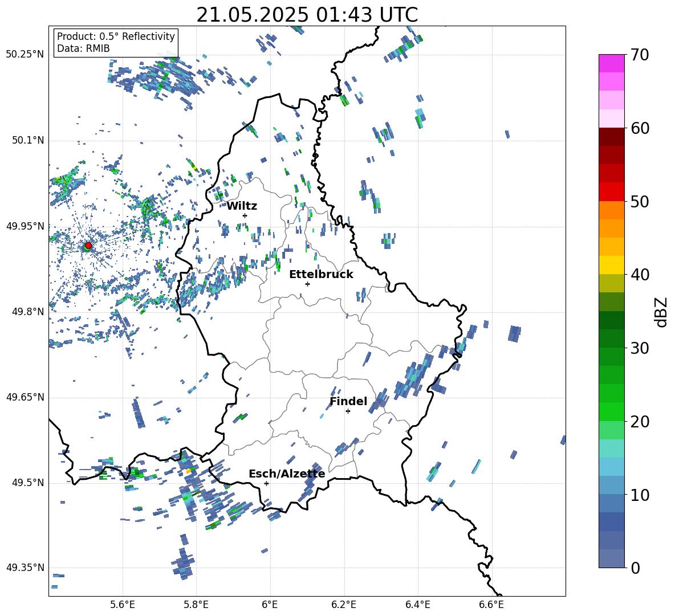Click the 6.6°E longitude label

point(491,605)
